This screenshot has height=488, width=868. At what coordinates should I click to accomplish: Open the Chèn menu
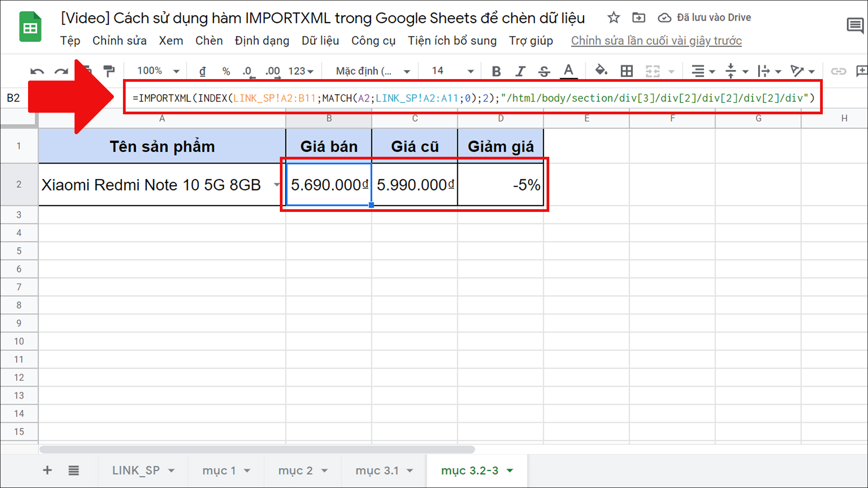point(209,41)
